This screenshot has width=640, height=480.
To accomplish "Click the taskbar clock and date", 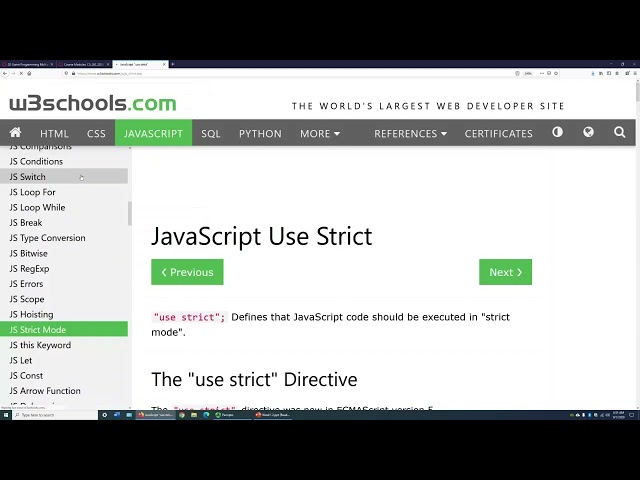I will pyautogui.click(x=618, y=415).
